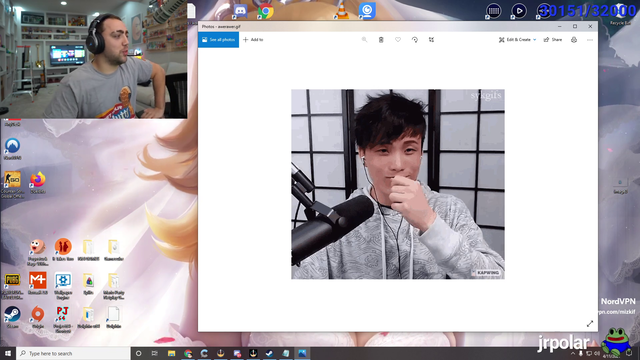Click the Windows Start button

pyautogui.click(x=7, y=353)
